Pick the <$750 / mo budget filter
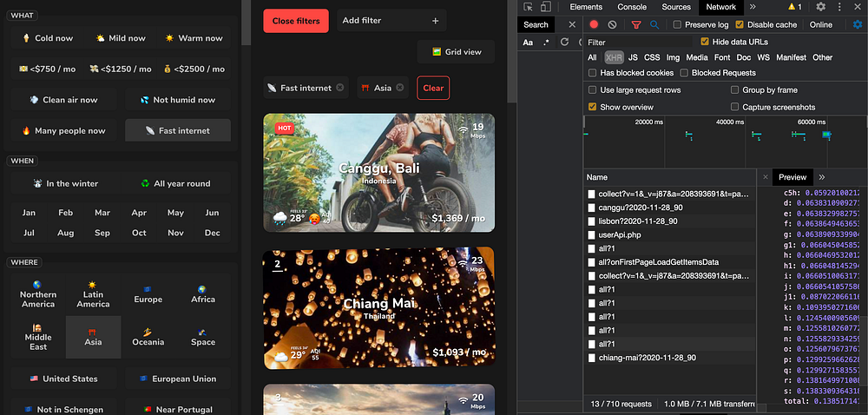This screenshot has height=415, width=868. (47, 69)
